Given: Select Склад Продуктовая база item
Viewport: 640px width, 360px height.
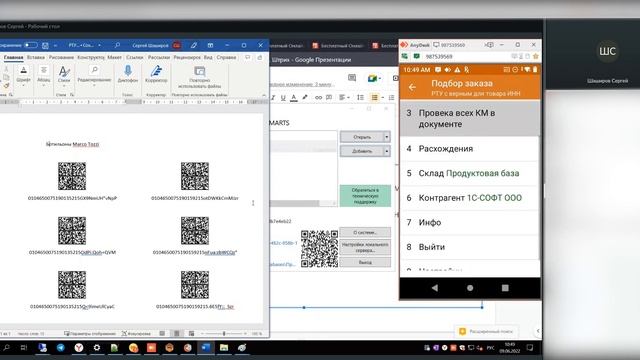Looking at the screenshot, I should (470, 173).
